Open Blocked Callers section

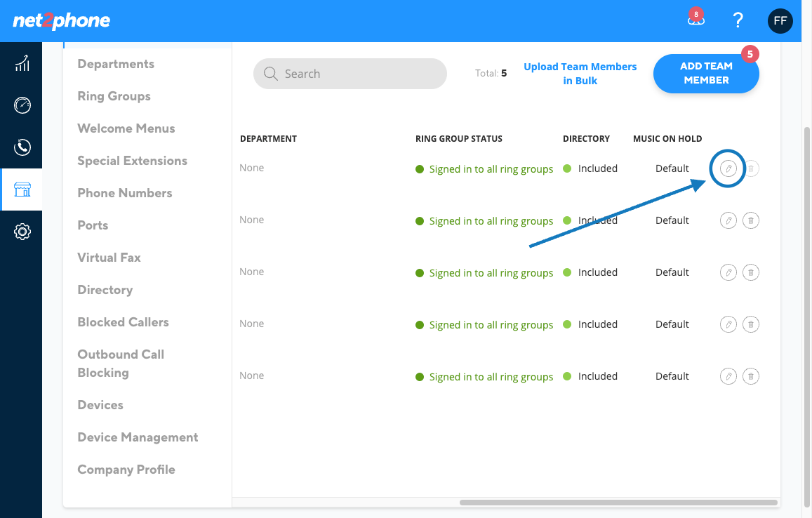click(x=124, y=322)
